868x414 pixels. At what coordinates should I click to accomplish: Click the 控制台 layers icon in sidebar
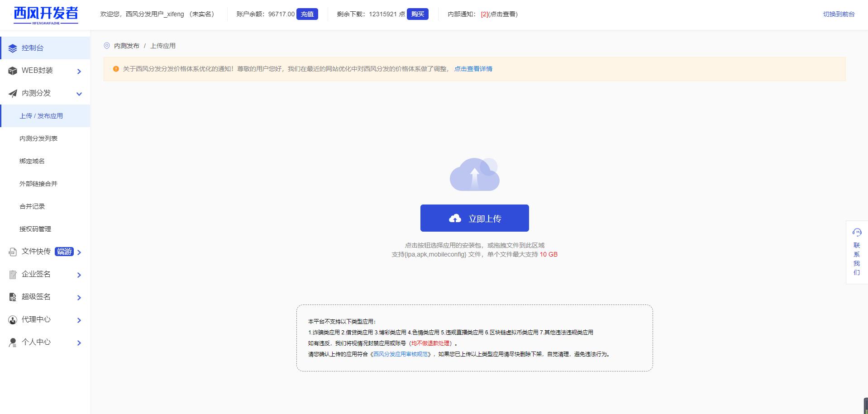pos(13,48)
